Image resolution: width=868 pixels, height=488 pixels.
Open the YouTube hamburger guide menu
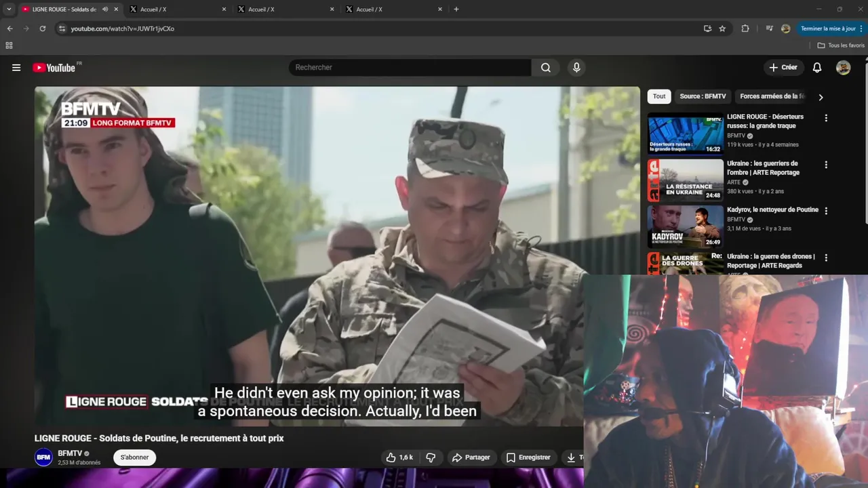pyautogui.click(x=16, y=68)
